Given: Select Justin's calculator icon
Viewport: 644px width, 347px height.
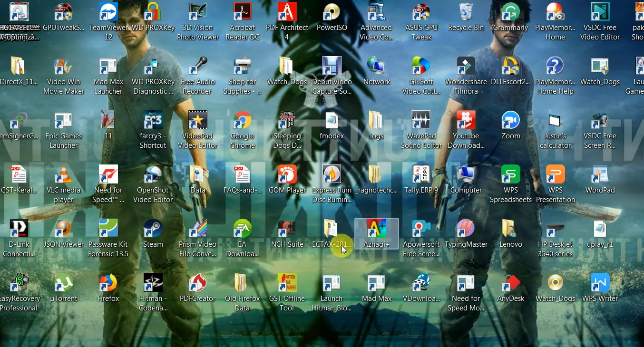Looking at the screenshot, I should [x=556, y=120].
